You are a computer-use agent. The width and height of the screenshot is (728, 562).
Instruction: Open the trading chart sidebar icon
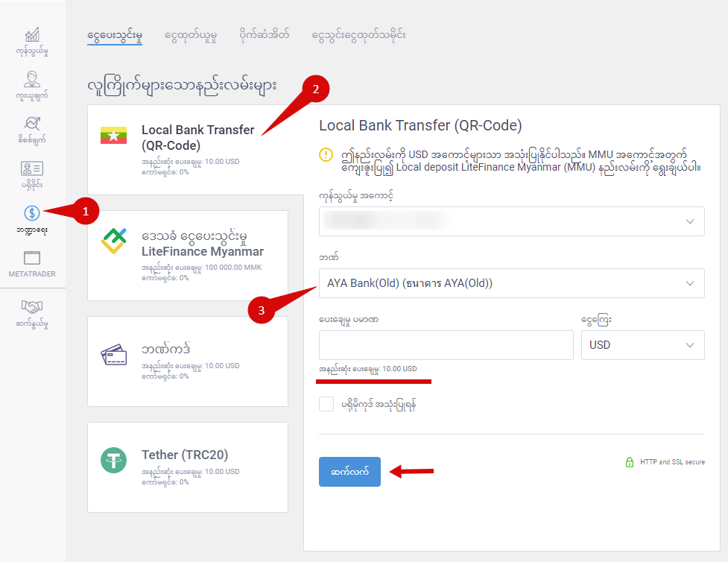click(x=32, y=35)
